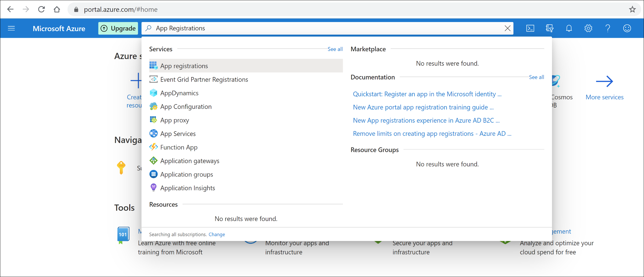Click the Microsoft Learn 101 icon
This screenshot has width=644, height=277.
(123, 235)
